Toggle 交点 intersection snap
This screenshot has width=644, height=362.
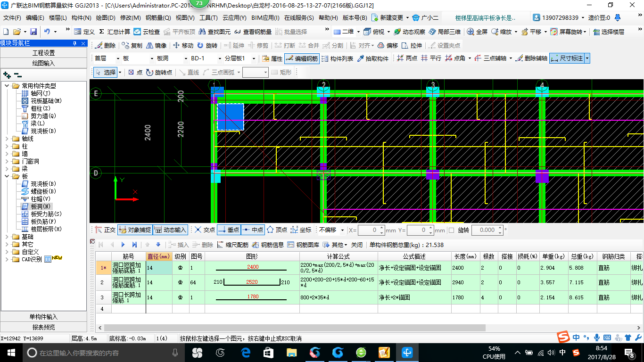point(205,230)
